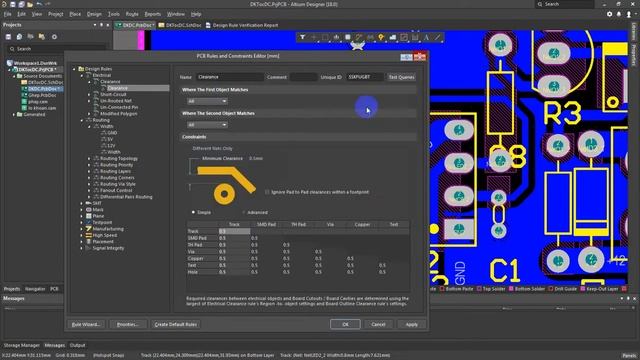Click the Keep-Out Layer color swatch

click(583, 289)
